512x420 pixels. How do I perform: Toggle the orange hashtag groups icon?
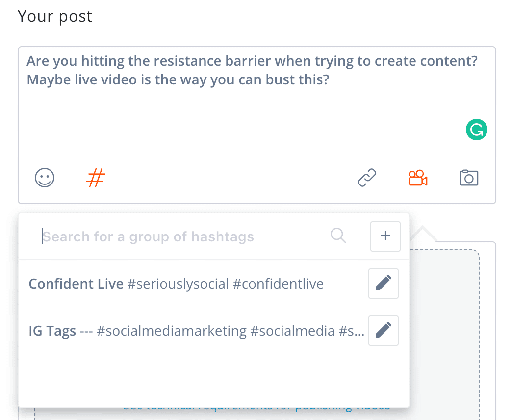(x=96, y=178)
